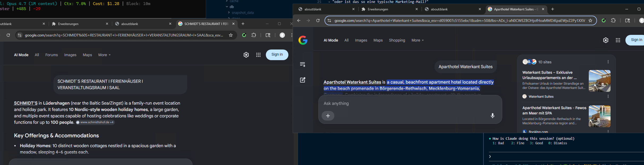Click Waterkant window address bar URL
Viewport: 644px width, 165px height.
point(459,20)
